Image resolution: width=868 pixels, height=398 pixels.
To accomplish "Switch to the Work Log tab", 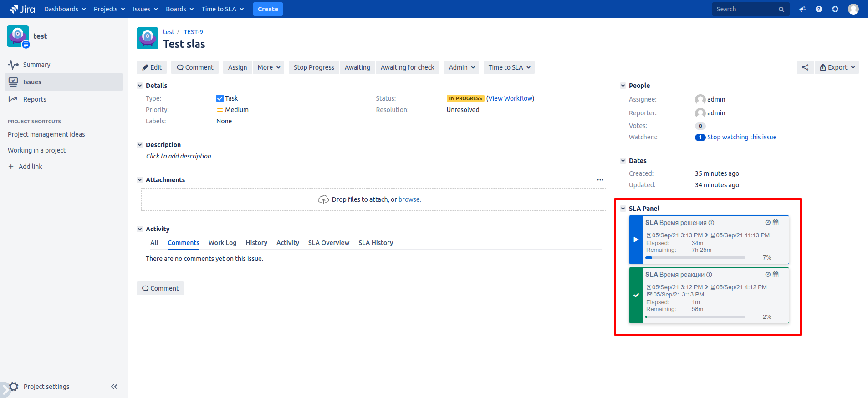I will (x=222, y=243).
